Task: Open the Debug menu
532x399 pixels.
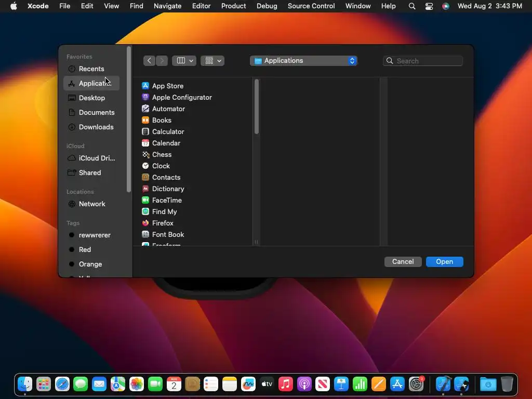Action: pos(267,6)
